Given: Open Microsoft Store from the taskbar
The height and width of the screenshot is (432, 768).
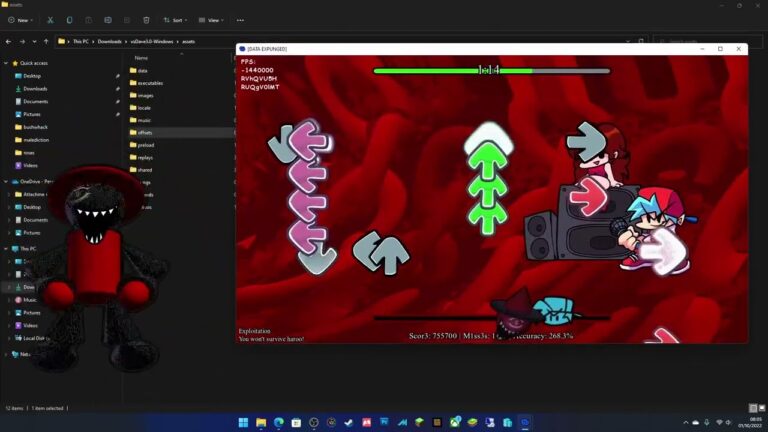Looking at the screenshot, I should [296, 422].
